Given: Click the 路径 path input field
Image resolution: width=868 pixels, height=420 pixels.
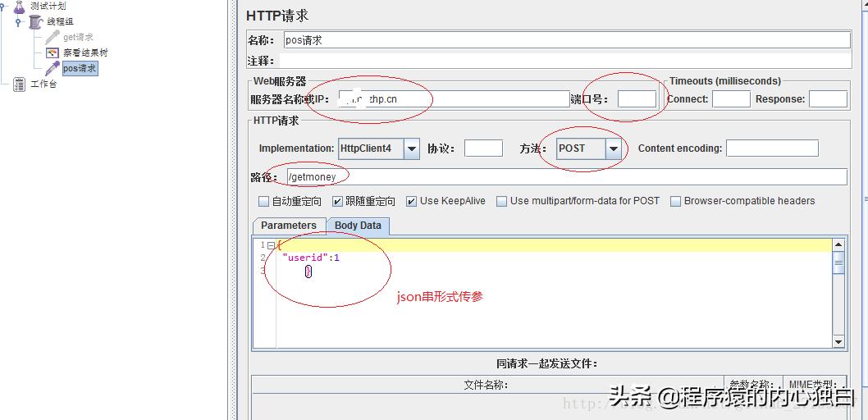Looking at the screenshot, I should tap(567, 177).
